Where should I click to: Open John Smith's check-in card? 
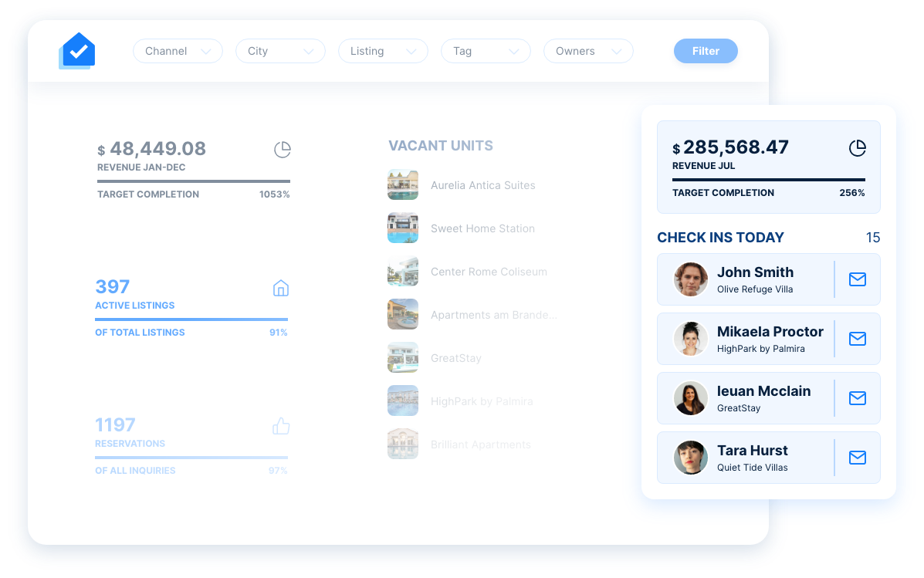pos(768,279)
